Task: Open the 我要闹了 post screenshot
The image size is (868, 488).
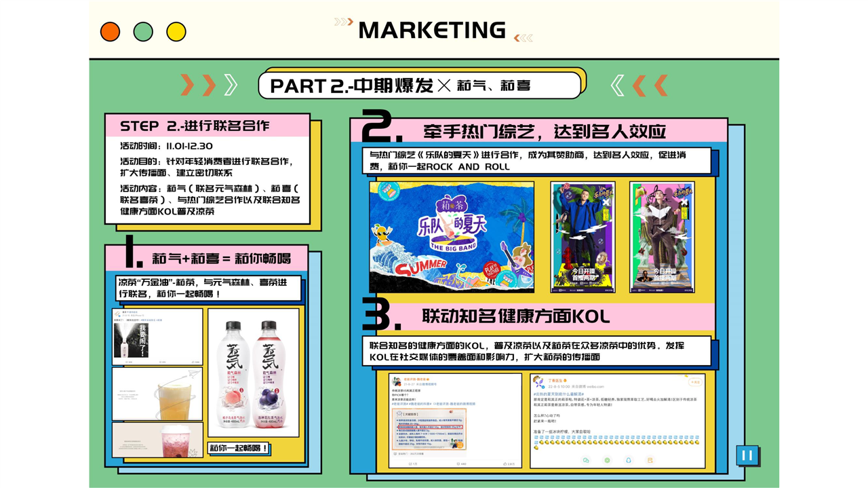Action: pos(157,337)
